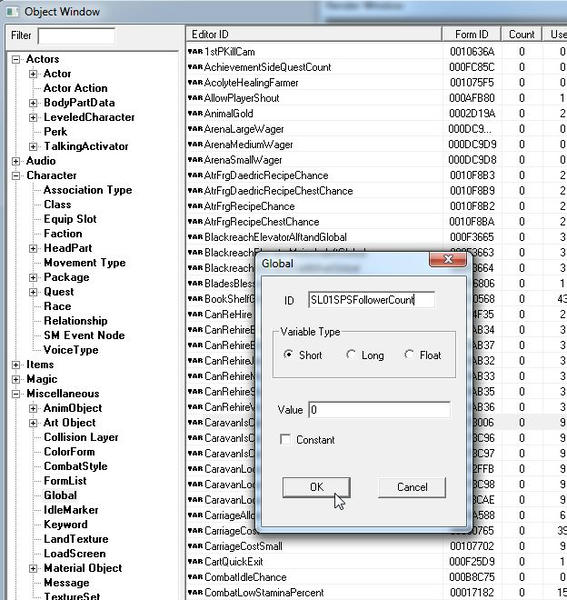
Task: Expand the Material Object node
Action: (33, 568)
